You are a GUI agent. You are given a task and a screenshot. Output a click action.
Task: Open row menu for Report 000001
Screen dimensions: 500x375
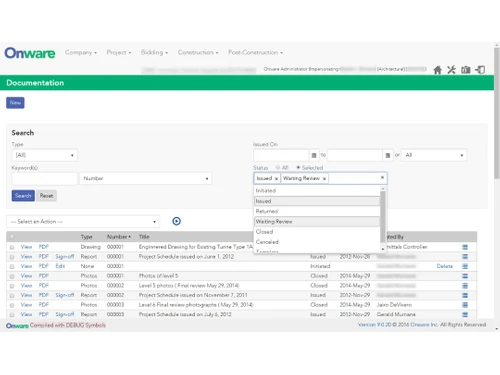tap(465, 257)
